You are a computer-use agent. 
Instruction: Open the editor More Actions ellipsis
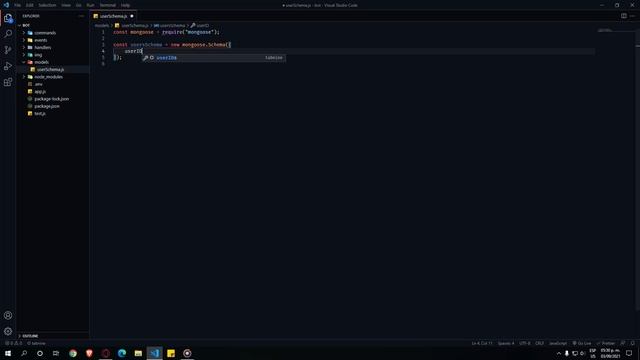[x=632, y=16]
